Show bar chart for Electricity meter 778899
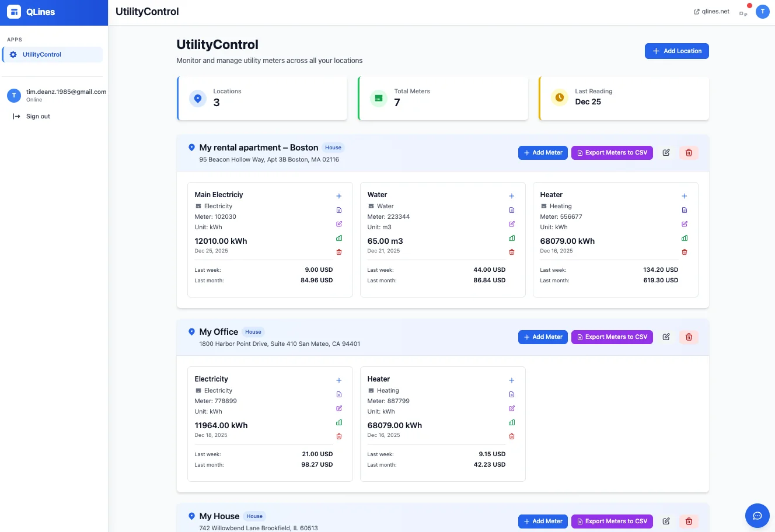The width and height of the screenshot is (775, 532). tap(339, 422)
